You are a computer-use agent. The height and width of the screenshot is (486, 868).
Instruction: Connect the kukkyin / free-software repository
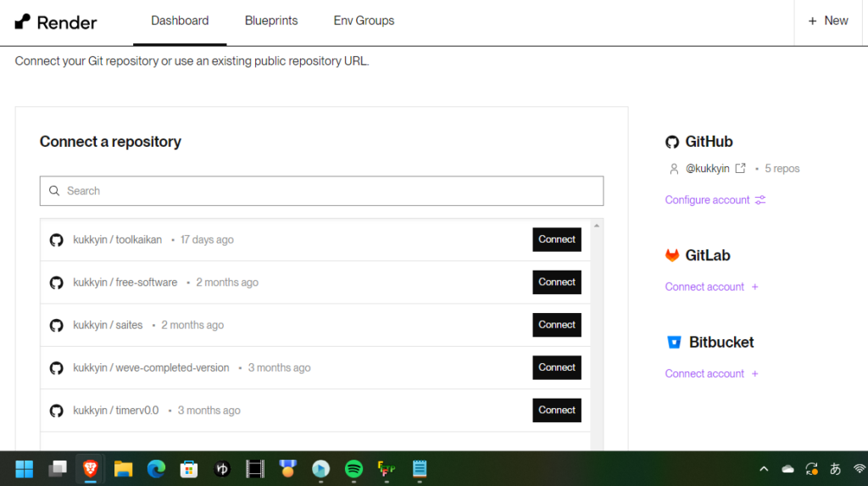coord(557,282)
